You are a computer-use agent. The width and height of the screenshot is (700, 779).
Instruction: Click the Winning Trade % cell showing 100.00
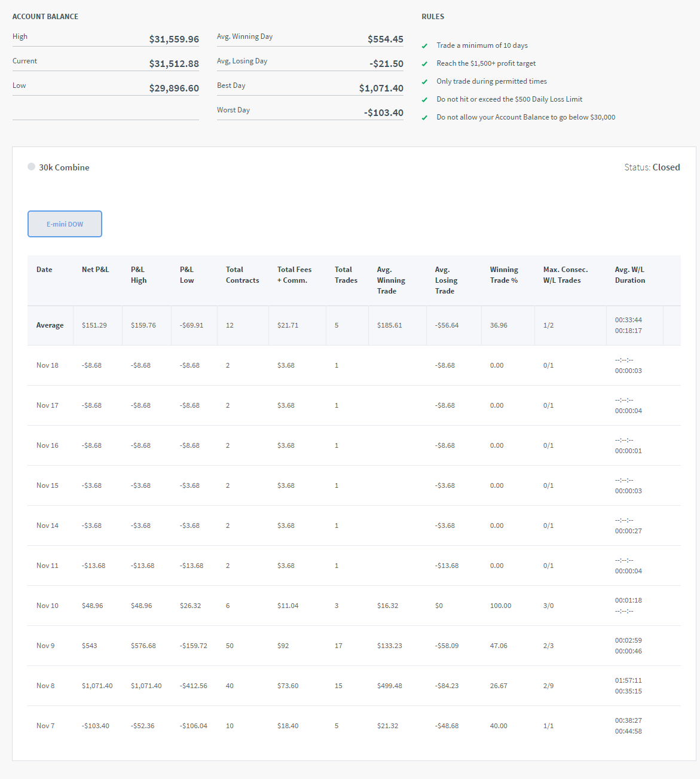(500, 605)
